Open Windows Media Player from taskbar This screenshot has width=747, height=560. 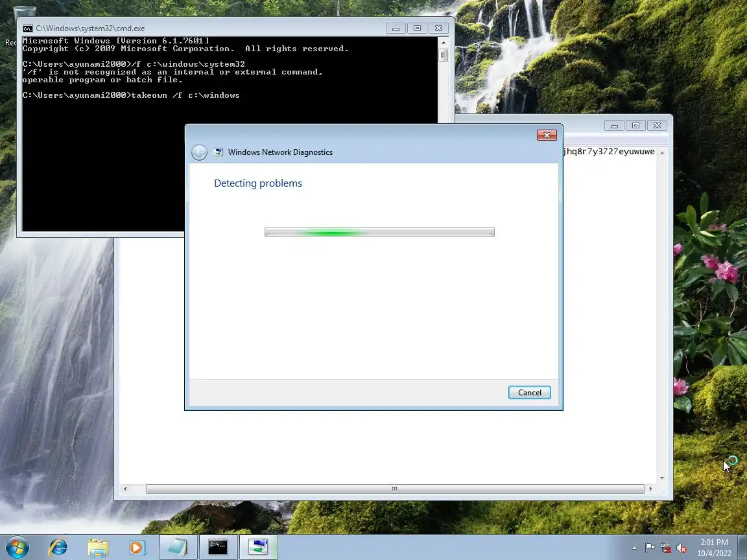pos(137,547)
